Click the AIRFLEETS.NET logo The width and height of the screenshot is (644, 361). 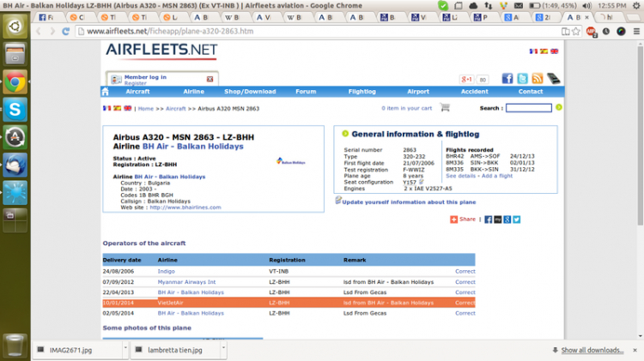click(161, 51)
